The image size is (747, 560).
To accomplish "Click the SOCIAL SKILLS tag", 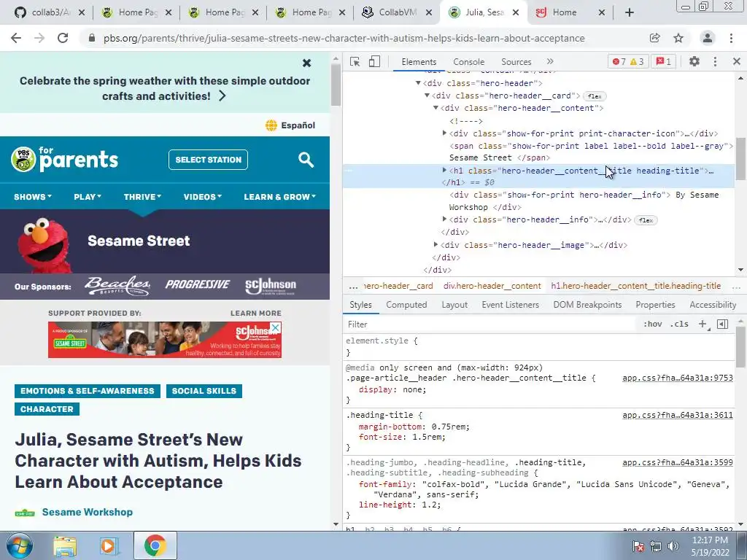I will 204,391.
